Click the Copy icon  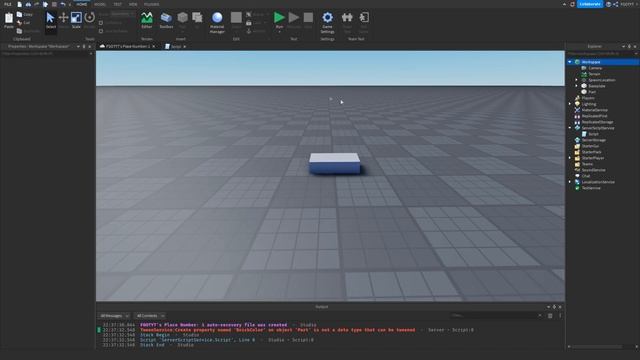coord(19,14)
